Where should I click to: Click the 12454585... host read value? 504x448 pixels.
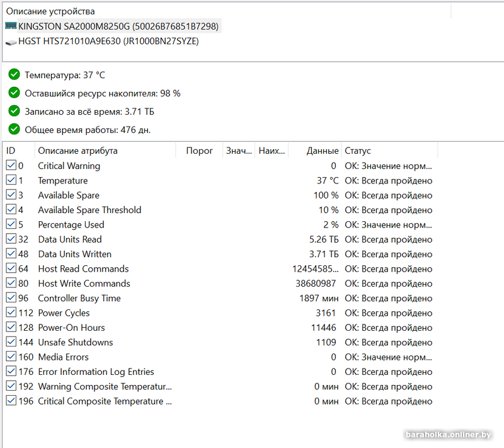(x=316, y=268)
